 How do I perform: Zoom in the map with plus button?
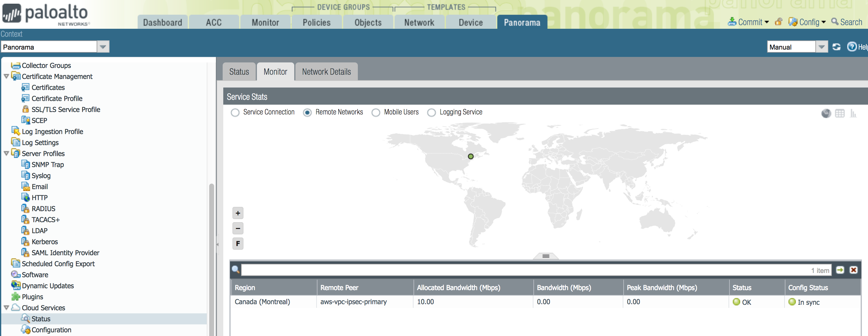[238, 213]
